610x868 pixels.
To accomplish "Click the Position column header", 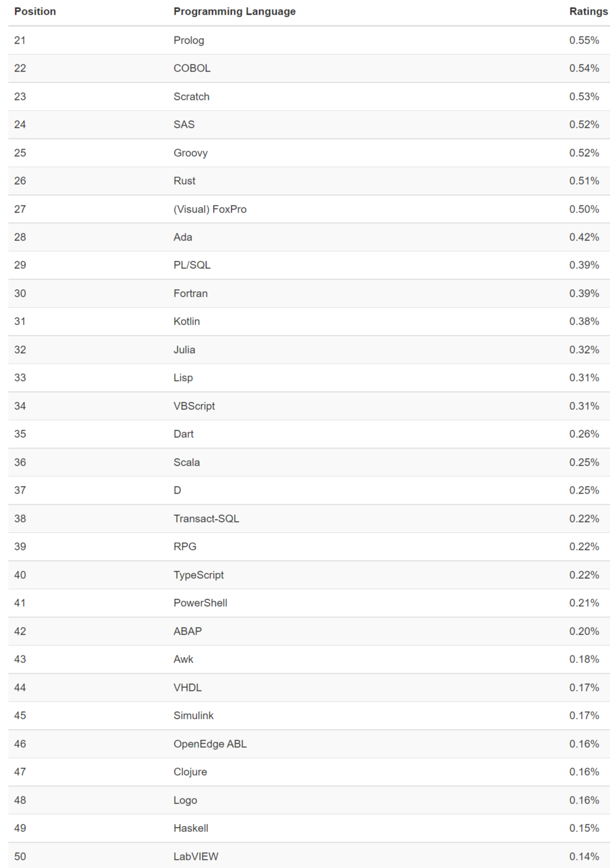I will point(35,11).
